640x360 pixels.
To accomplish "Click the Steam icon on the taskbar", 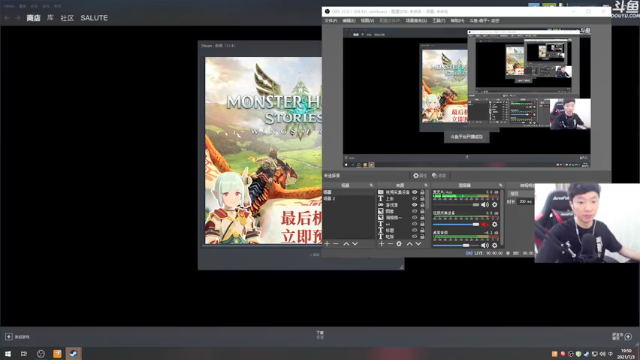I will point(73,353).
